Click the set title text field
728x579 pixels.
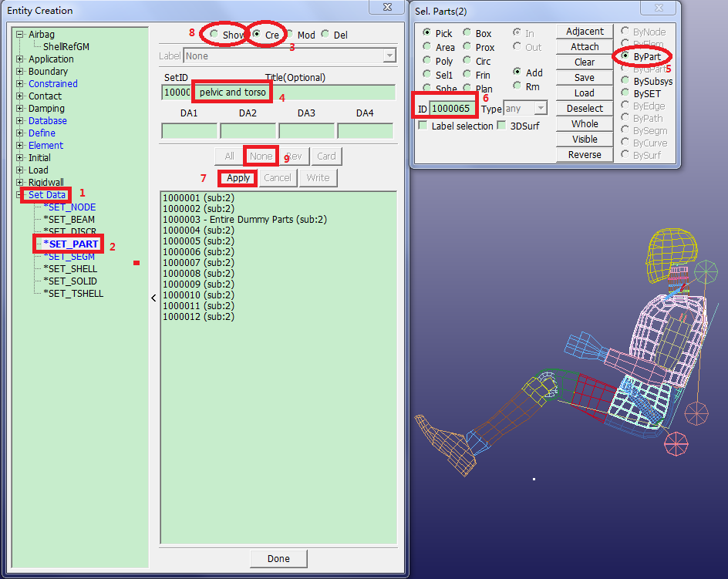click(293, 93)
